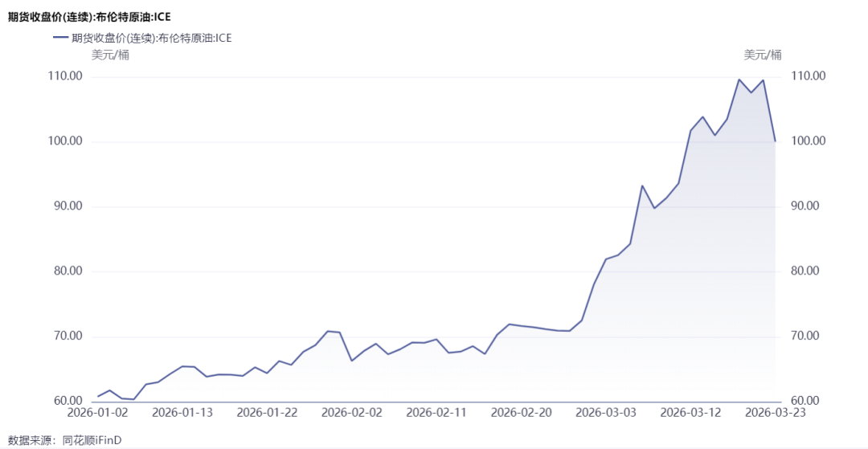Click date label 2026-02-20

(x=522, y=413)
